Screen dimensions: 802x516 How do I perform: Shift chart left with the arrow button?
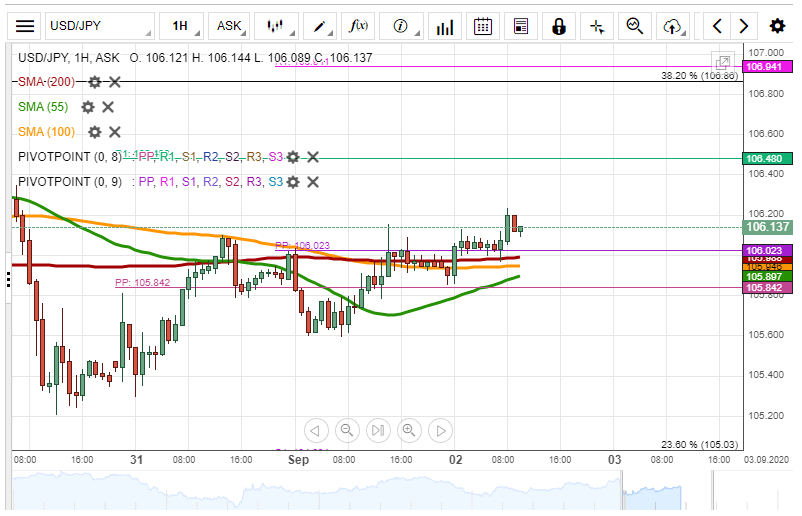[x=316, y=431]
